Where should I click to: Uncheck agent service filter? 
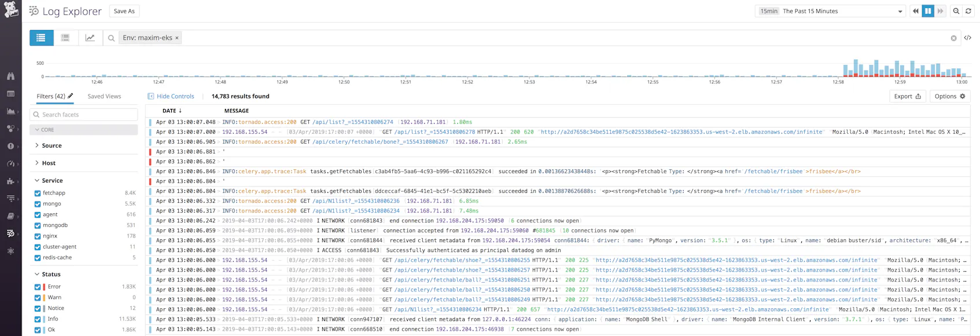pos(38,214)
